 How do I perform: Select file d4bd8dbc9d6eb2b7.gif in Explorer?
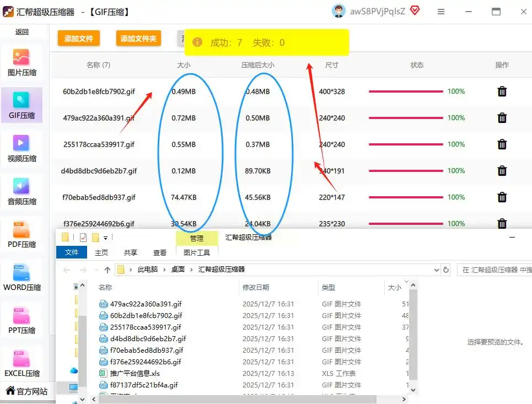tap(148, 338)
